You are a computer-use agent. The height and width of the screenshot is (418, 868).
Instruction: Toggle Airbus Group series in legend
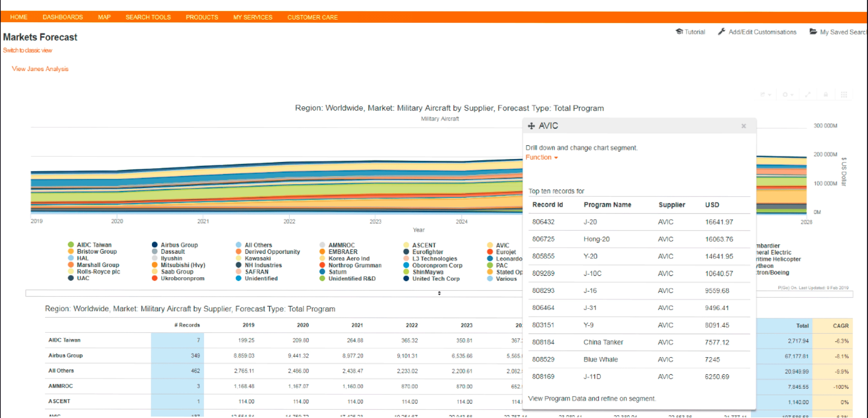coord(175,245)
